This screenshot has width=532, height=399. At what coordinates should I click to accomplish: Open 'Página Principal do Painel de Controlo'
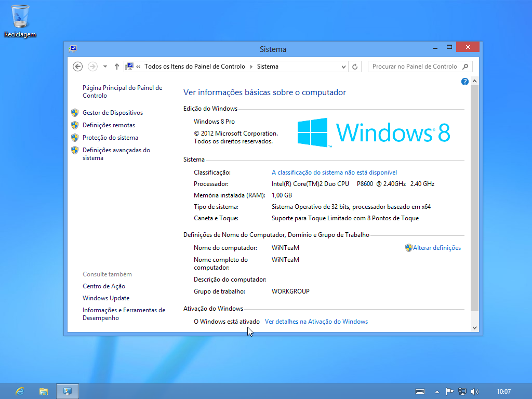click(x=123, y=91)
